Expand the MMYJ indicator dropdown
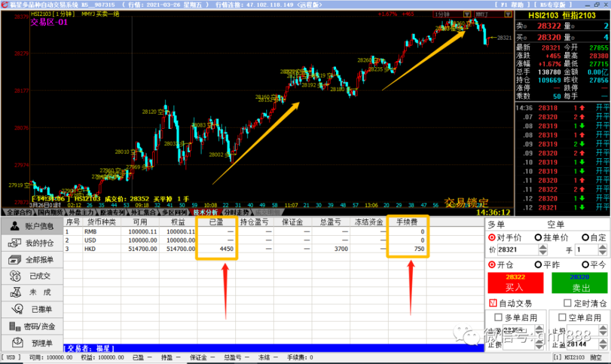Viewport: 611px width, 364px height. pyautogui.click(x=508, y=13)
